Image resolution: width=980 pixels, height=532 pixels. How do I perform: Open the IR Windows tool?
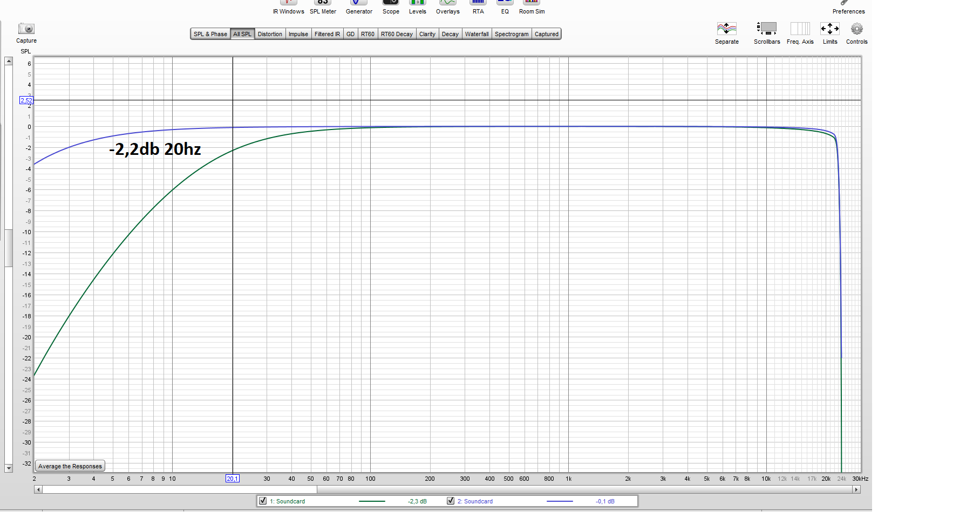tap(288, 6)
